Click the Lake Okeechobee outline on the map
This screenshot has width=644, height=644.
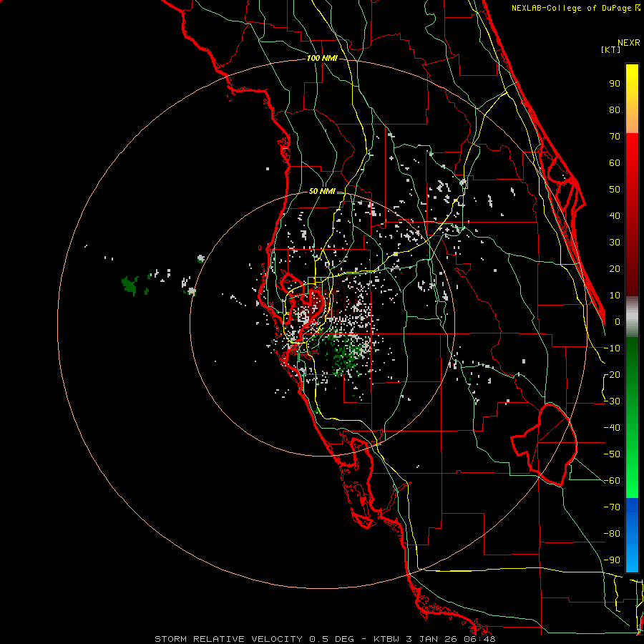(x=545, y=445)
